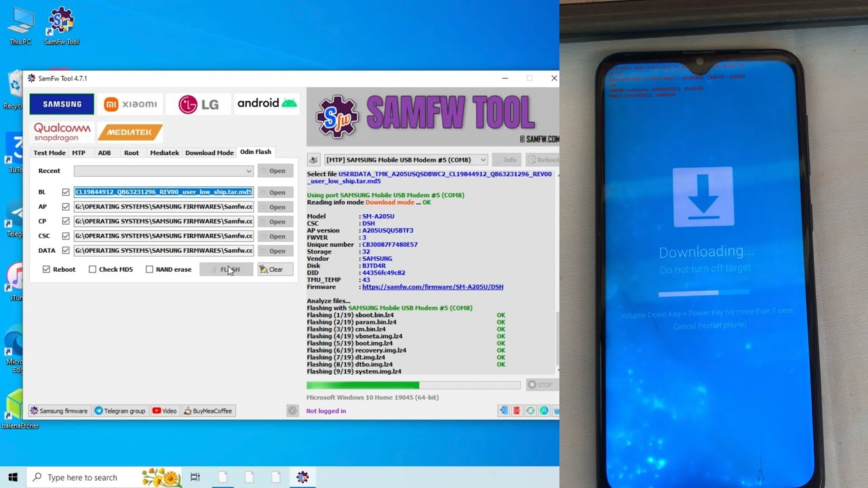Click SamFw Tool taskbar icon
The width and height of the screenshot is (868, 488).
click(x=302, y=477)
